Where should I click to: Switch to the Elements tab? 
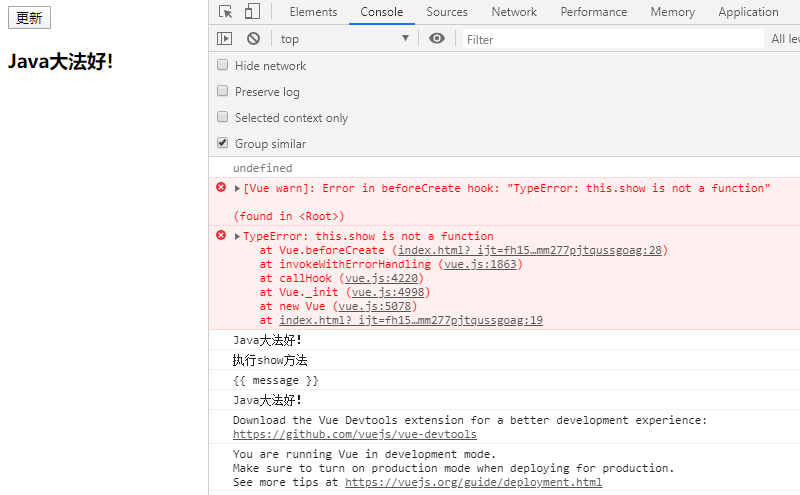313,12
